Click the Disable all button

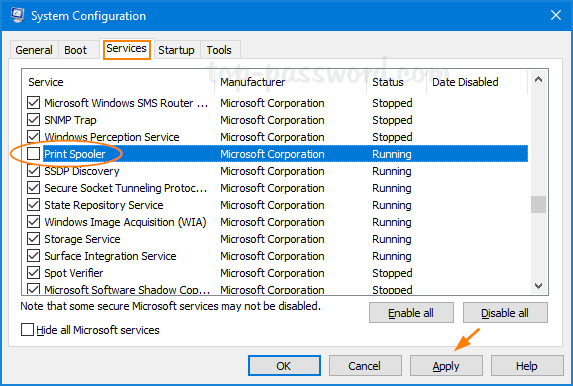(x=505, y=313)
